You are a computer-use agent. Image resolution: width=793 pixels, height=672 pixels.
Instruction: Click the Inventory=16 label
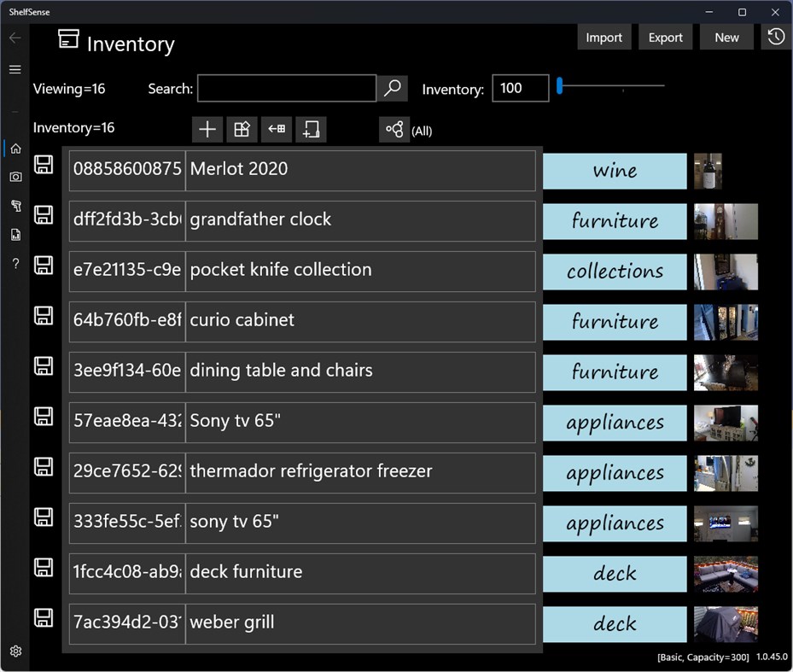tap(74, 127)
